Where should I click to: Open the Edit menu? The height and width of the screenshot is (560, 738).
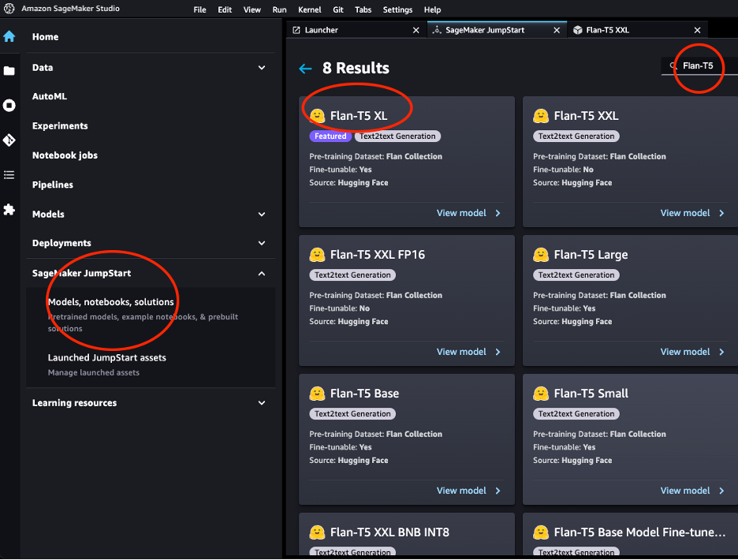pyautogui.click(x=225, y=9)
